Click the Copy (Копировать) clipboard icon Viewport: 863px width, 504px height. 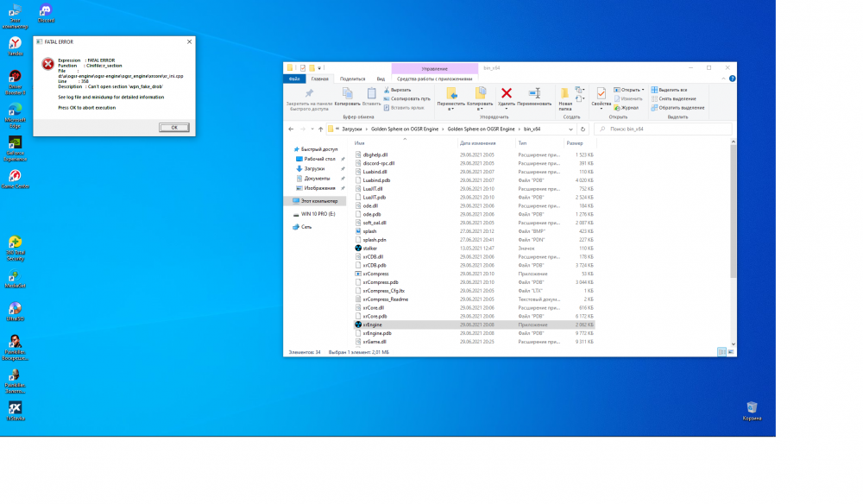(x=347, y=94)
